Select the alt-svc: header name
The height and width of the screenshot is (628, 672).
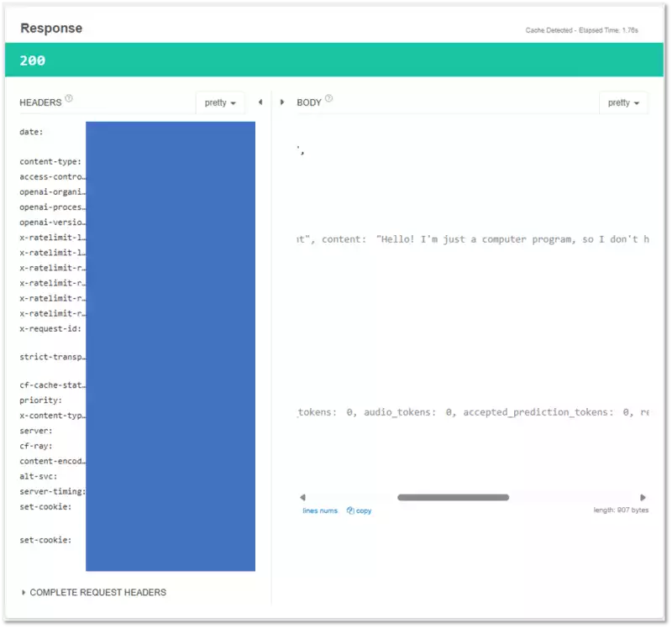tap(38, 476)
